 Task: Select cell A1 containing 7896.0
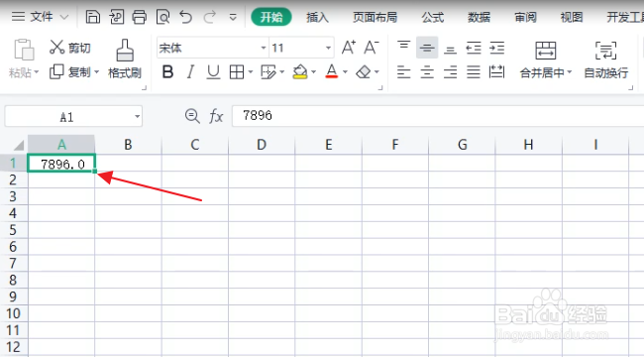tap(61, 164)
